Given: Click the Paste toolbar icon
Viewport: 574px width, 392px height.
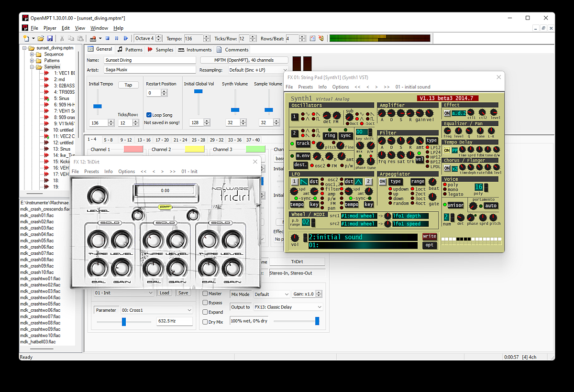Looking at the screenshot, I should (x=79, y=38).
